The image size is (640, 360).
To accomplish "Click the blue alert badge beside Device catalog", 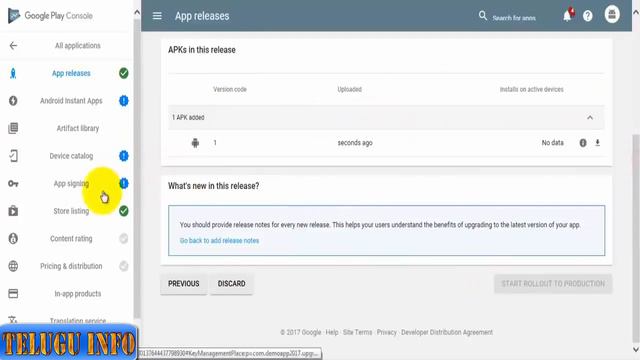I will (124, 156).
